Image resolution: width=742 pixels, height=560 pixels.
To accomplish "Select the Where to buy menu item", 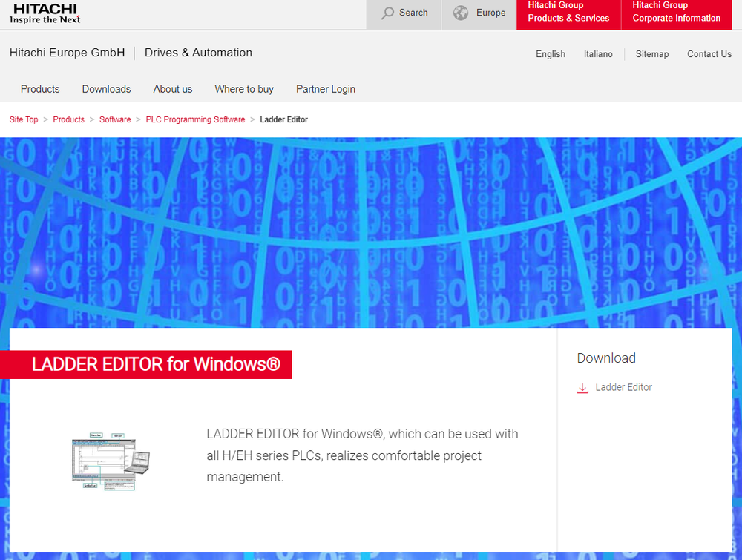I will (243, 89).
